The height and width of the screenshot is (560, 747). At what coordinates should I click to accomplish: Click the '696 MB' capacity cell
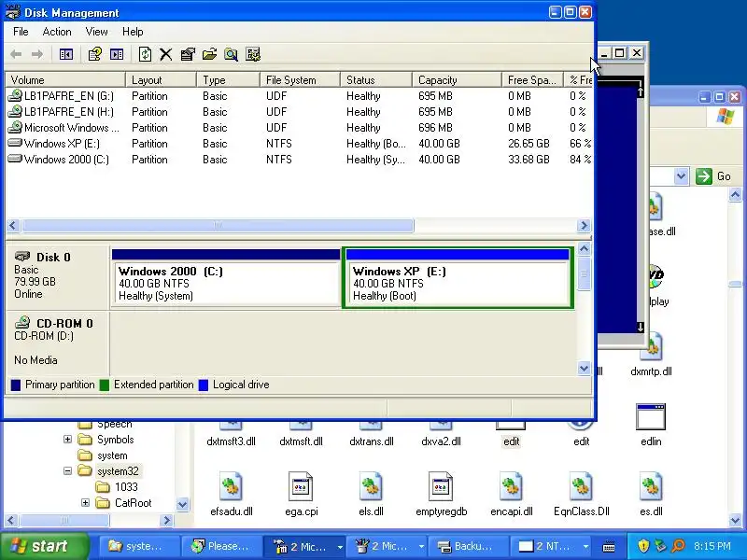coord(435,128)
